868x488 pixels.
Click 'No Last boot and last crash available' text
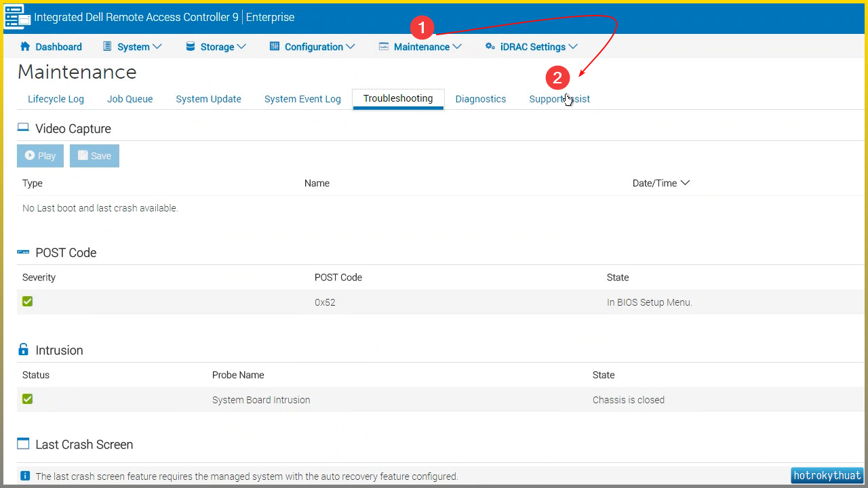point(100,208)
